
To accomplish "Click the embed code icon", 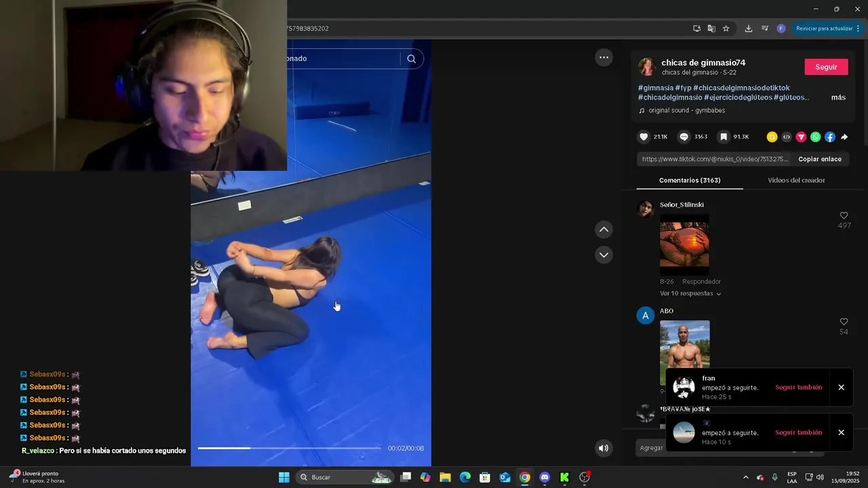I will pyautogui.click(x=787, y=137).
